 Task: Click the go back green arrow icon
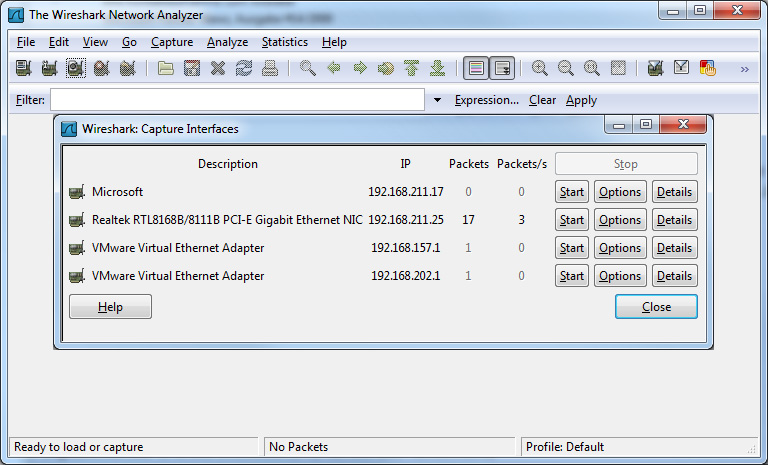pos(334,68)
